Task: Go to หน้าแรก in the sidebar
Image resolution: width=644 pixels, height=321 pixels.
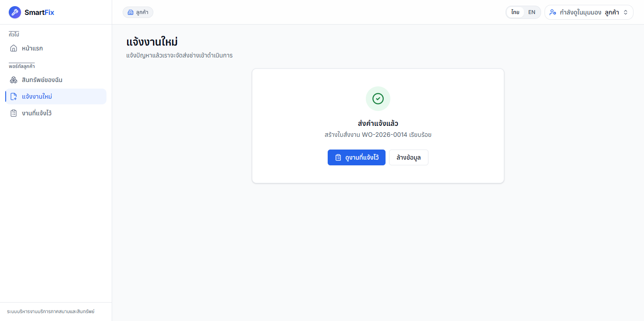Action: [56, 48]
